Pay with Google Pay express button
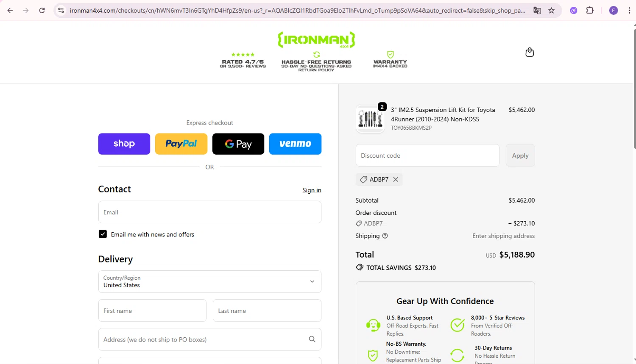636x364 pixels. 238,144
